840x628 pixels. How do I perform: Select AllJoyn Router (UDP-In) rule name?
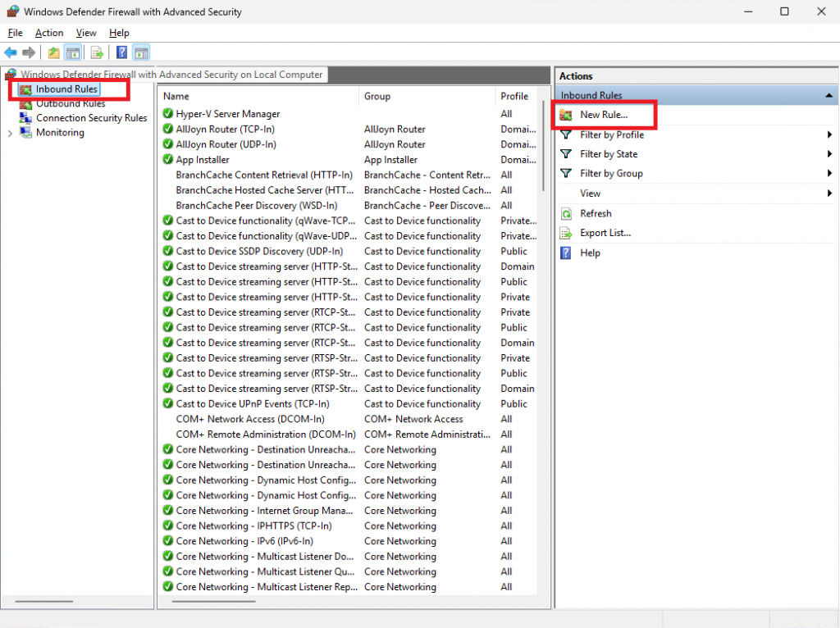coord(226,144)
